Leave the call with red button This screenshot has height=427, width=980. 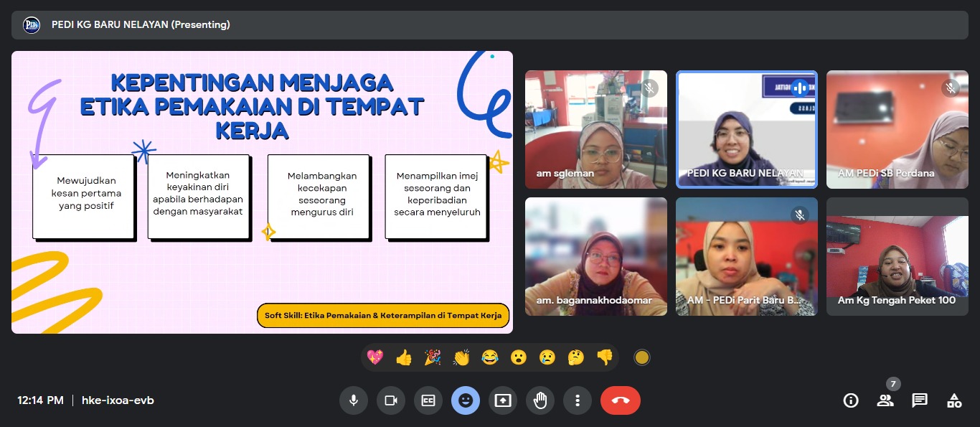tap(620, 400)
